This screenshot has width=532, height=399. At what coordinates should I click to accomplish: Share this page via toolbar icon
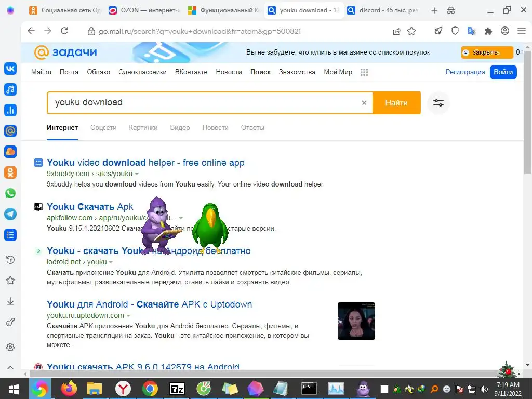click(x=396, y=31)
